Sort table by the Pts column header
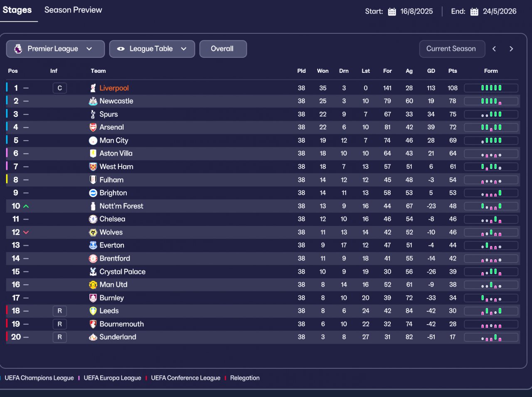The image size is (532, 397). [453, 71]
